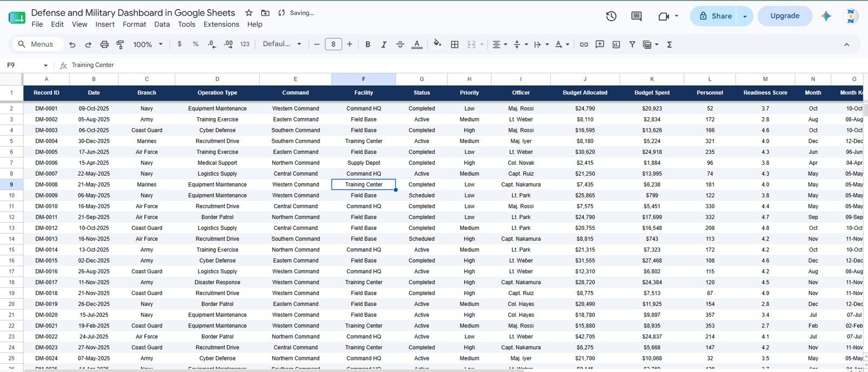Redo the last action

88,44
